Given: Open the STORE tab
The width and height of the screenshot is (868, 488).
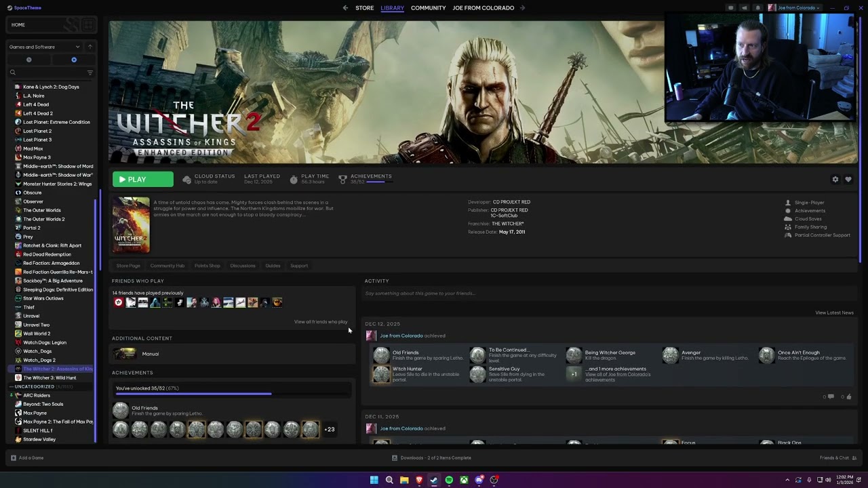Looking at the screenshot, I should click(x=365, y=8).
